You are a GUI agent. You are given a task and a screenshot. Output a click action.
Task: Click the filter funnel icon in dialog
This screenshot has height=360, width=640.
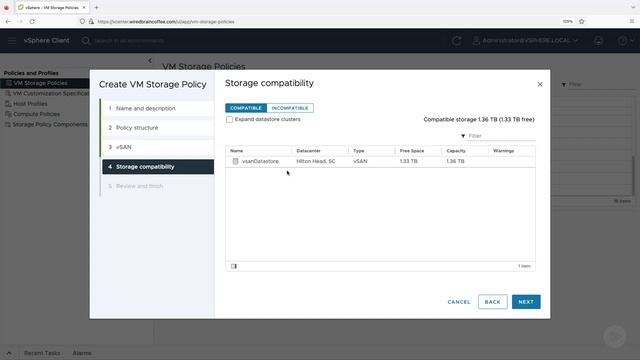pos(463,136)
